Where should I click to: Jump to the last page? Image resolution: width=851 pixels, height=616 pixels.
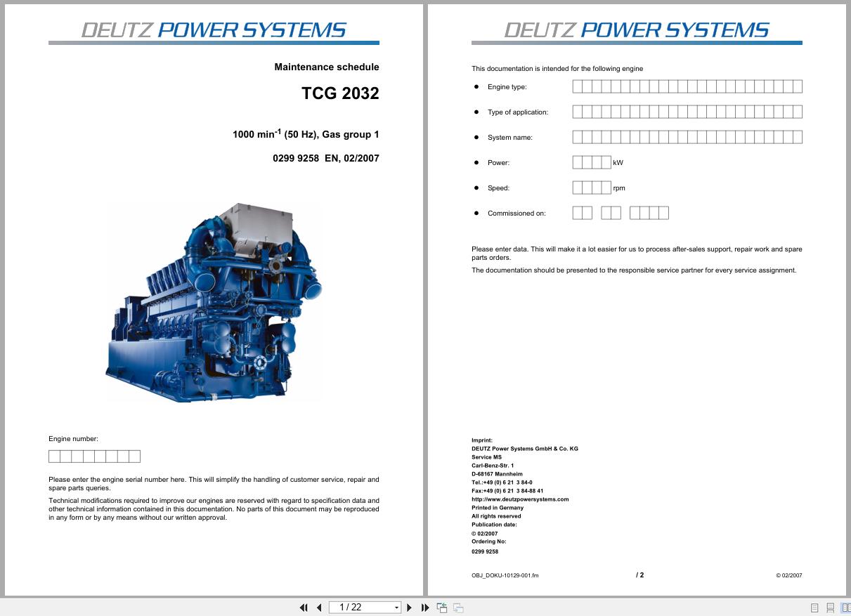coord(425,608)
